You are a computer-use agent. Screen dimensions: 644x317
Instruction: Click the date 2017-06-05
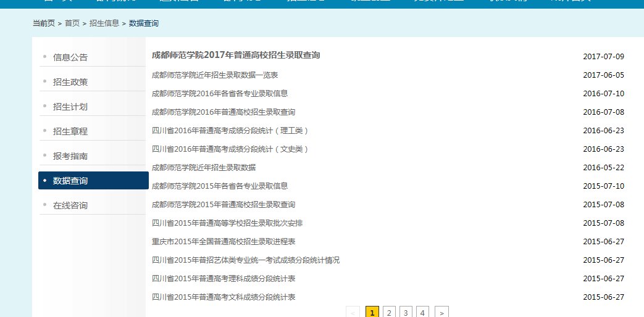coord(603,75)
